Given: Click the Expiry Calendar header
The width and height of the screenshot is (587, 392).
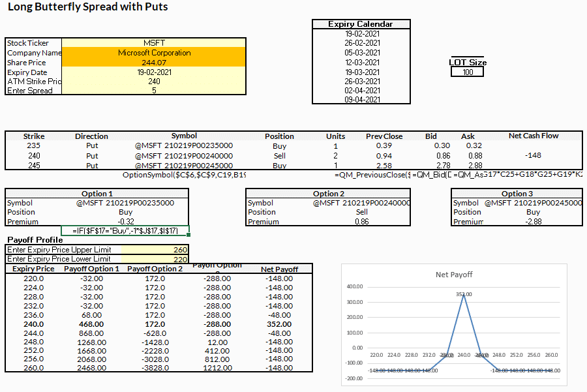Looking at the screenshot, I should pyautogui.click(x=361, y=24).
